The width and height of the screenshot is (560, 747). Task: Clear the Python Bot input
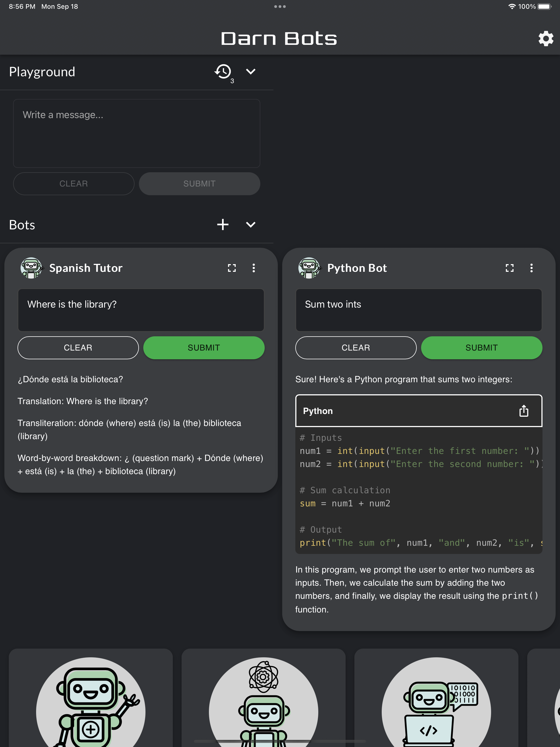click(356, 348)
